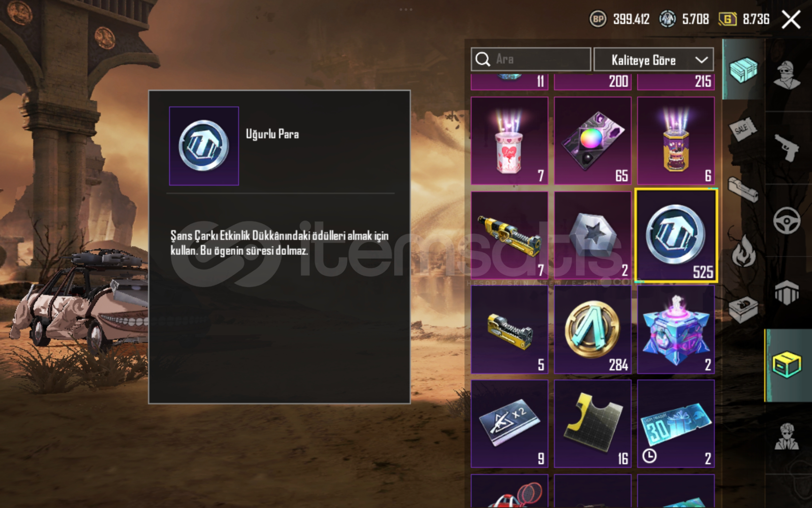Select the pistol weapons category icon
Viewport: 812px width, 508px height.
[787, 148]
